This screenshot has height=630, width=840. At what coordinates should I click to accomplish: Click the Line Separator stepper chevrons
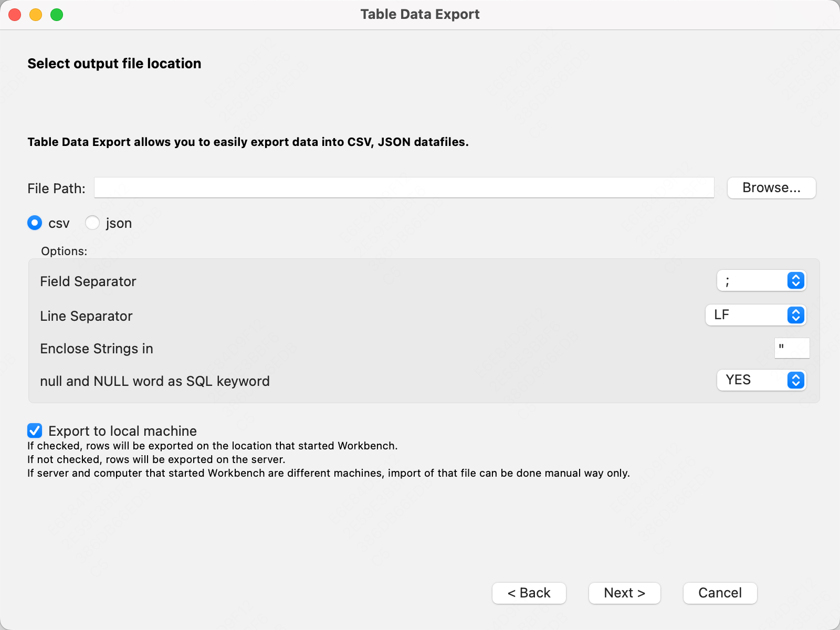tap(796, 315)
